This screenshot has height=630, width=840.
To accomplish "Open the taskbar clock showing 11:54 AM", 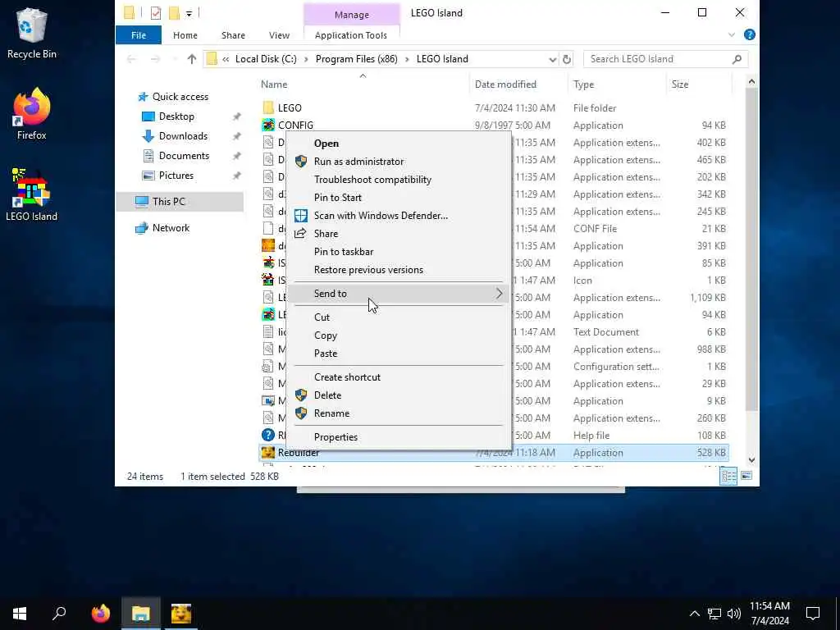I will tap(769, 614).
